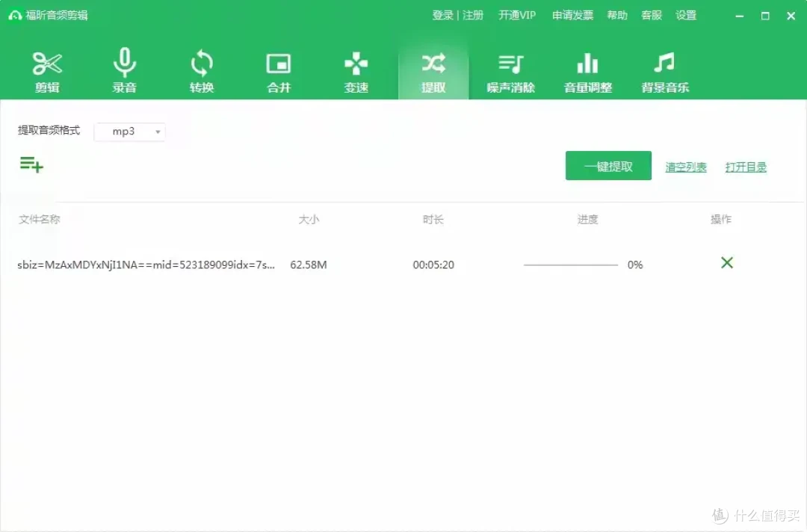This screenshot has width=807, height=532.
Task: Select the 提取 extract tab
Action: [433, 72]
